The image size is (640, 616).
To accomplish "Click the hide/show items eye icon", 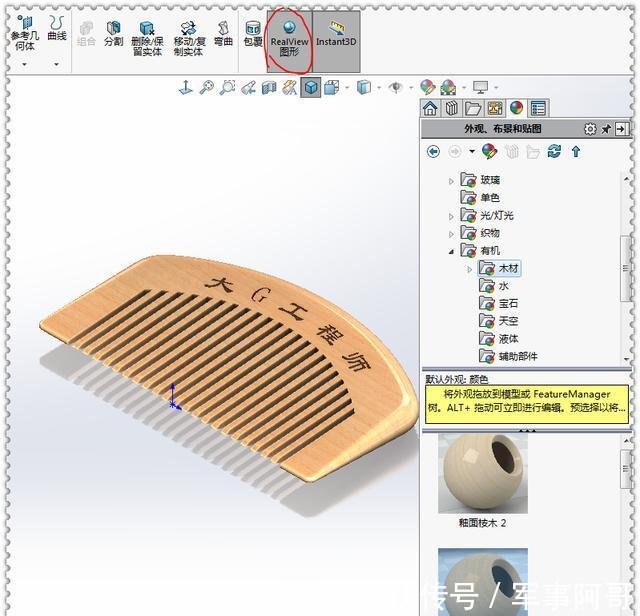I will point(396,87).
